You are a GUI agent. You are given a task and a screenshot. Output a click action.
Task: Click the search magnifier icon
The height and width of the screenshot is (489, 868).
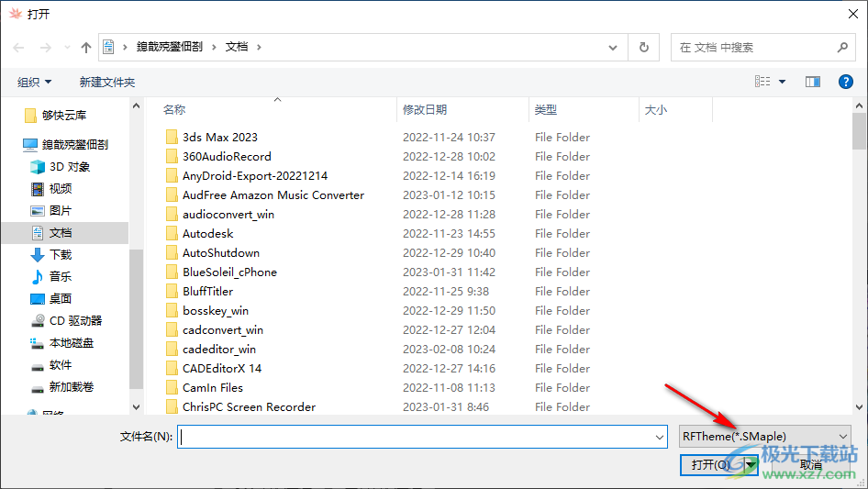(x=842, y=48)
